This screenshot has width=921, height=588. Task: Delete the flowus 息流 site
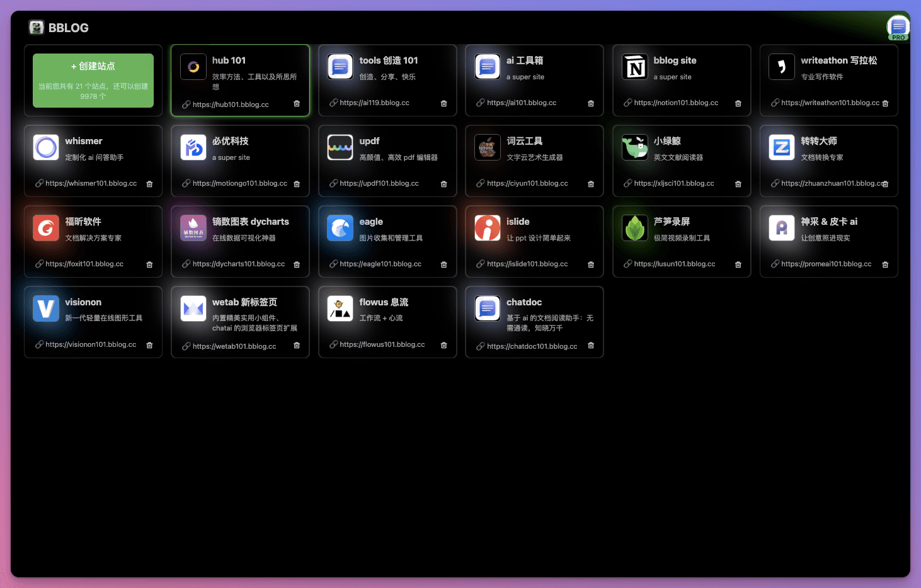[x=443, y=345]
